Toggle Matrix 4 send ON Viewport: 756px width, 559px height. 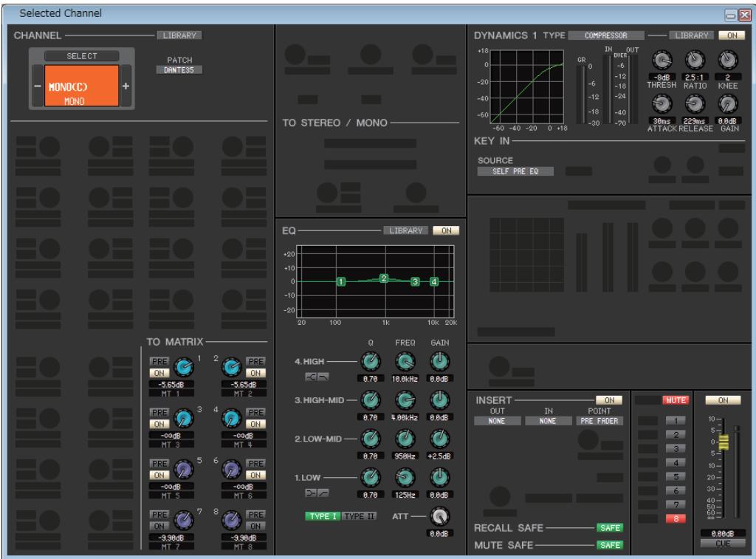(x=255, y=424)
